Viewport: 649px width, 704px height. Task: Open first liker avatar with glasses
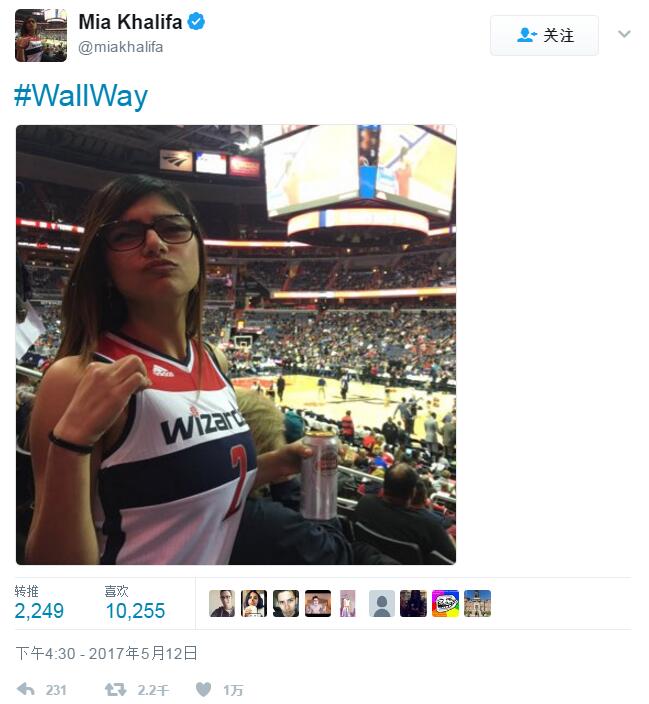pos(222,603)
